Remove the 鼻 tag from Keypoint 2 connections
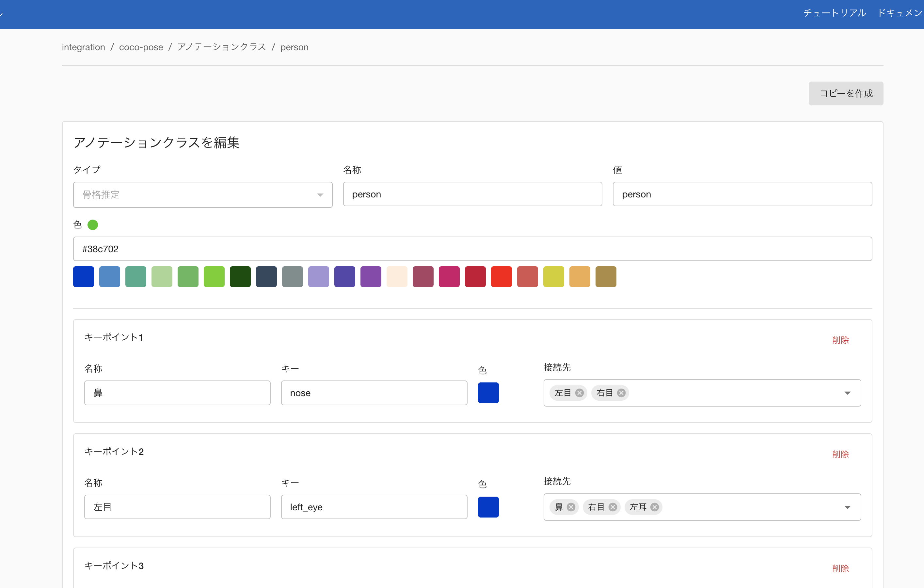The width and height of the screenshot is (924, 588). (571, 507)
